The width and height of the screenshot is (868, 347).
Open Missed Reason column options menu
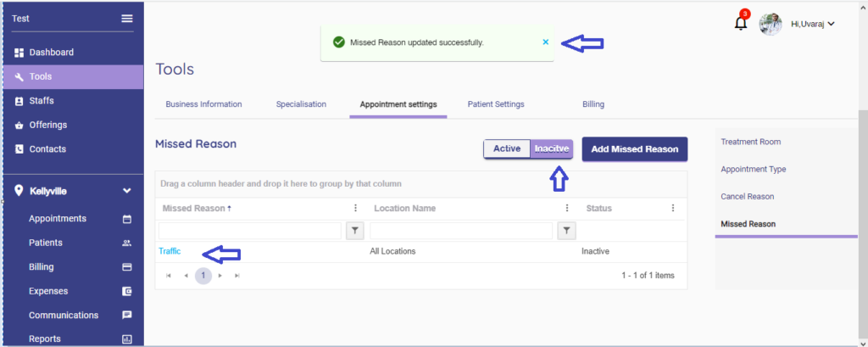point(355,208)
